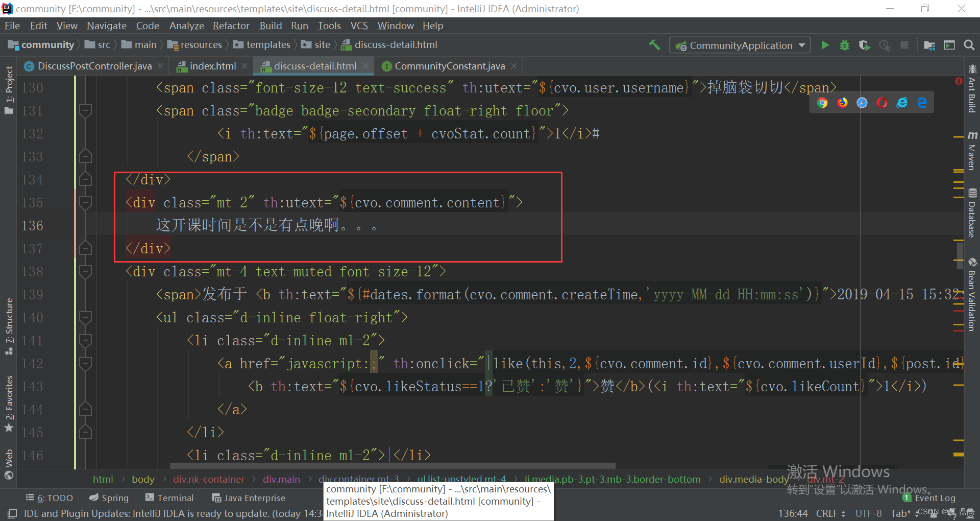Viewport: 980px width, 521px height.
Task: Toggle tool window bars icon in the status bar corner
Action: point(12,513)
